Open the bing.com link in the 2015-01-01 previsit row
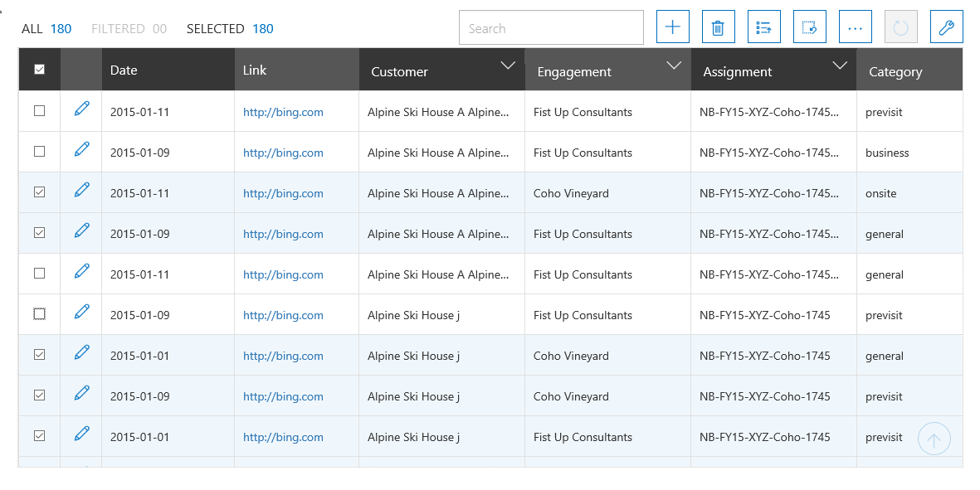 click(x=283, y=437)
